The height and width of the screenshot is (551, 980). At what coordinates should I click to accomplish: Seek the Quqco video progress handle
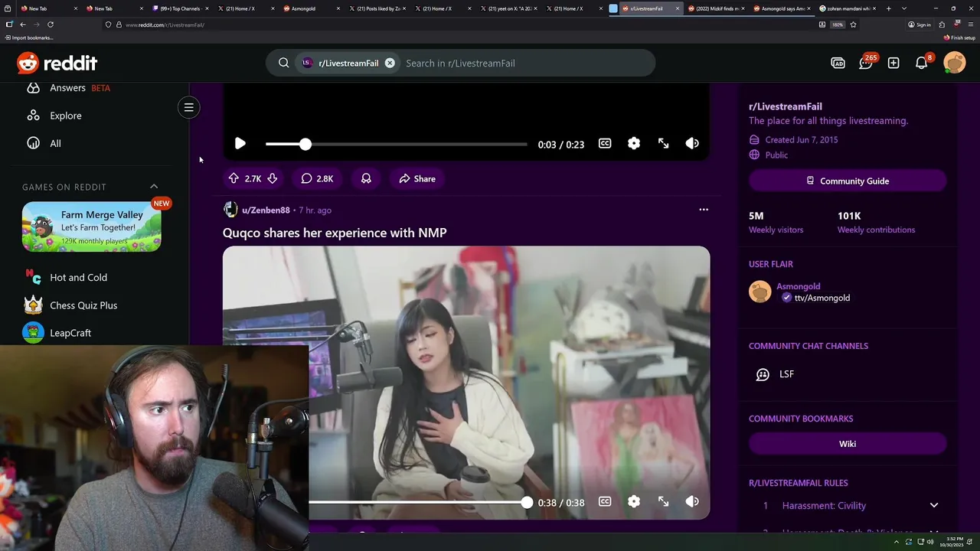pos(527,502)
